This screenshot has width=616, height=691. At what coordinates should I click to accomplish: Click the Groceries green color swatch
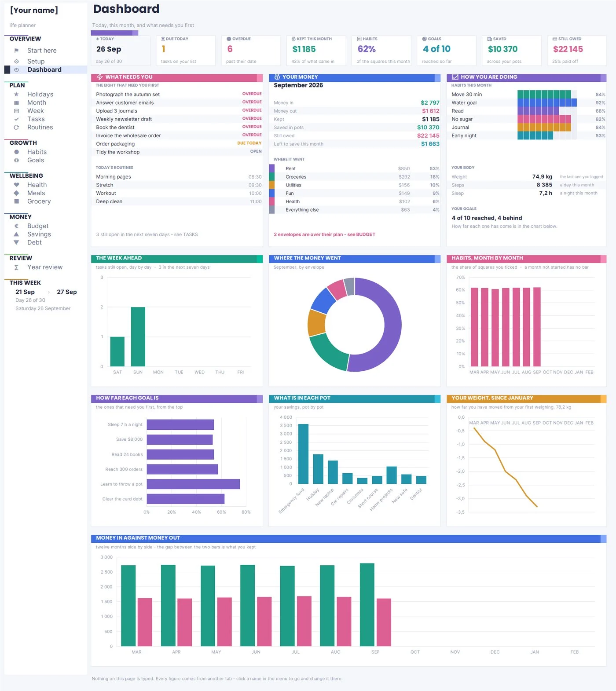[x=272, y=177]
